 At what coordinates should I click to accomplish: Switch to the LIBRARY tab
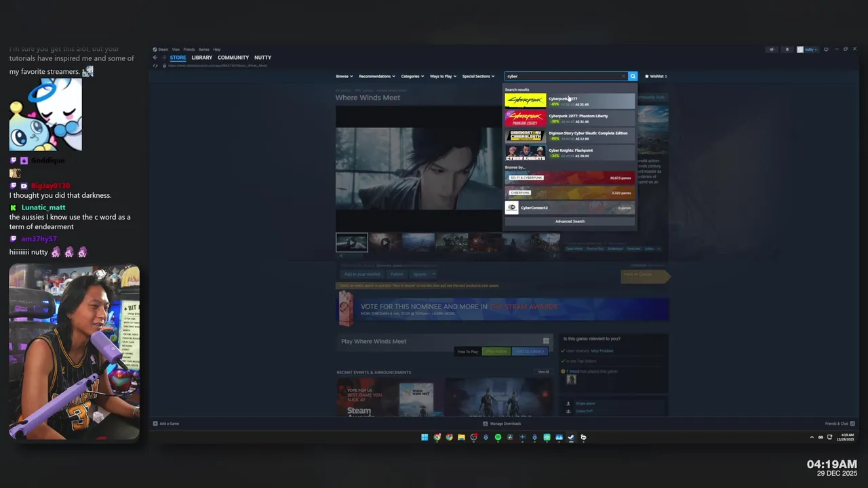(201, 58)
